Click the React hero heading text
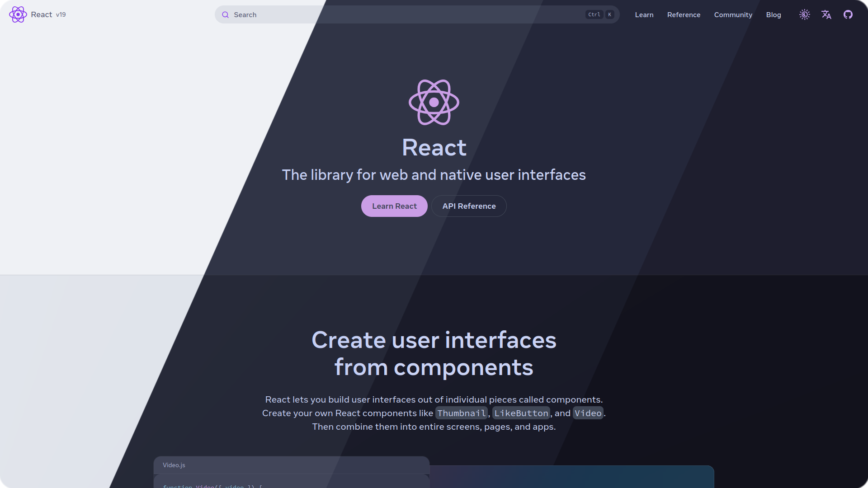The height and width of the screenshot is (488, 868). [x=434, y=148]
